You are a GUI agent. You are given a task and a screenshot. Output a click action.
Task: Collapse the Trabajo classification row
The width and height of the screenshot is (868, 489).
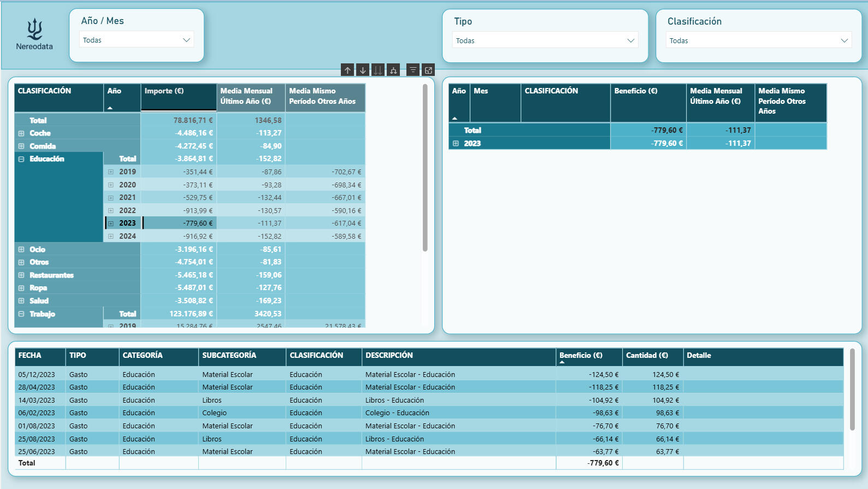click(x=21, y=314)
